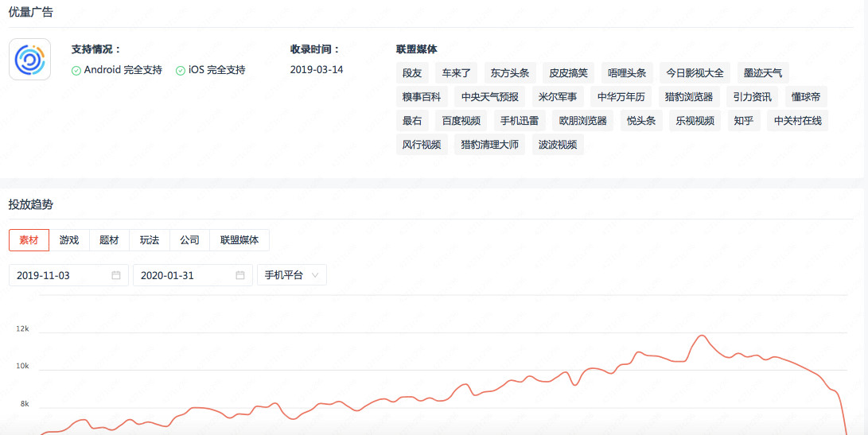Screen dimensions: 868x435
Task: Click the 手机迅雷 media tag
Action: [520, 121]
